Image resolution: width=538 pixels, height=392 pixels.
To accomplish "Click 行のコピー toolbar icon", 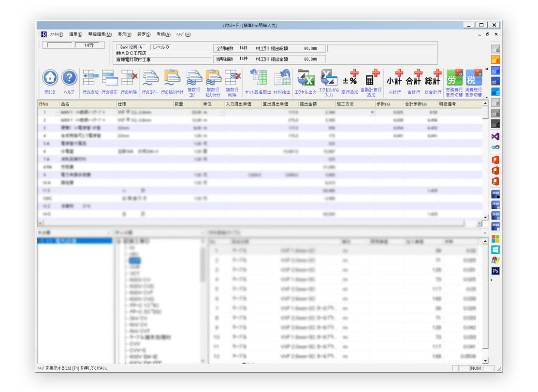I will 150,78.
